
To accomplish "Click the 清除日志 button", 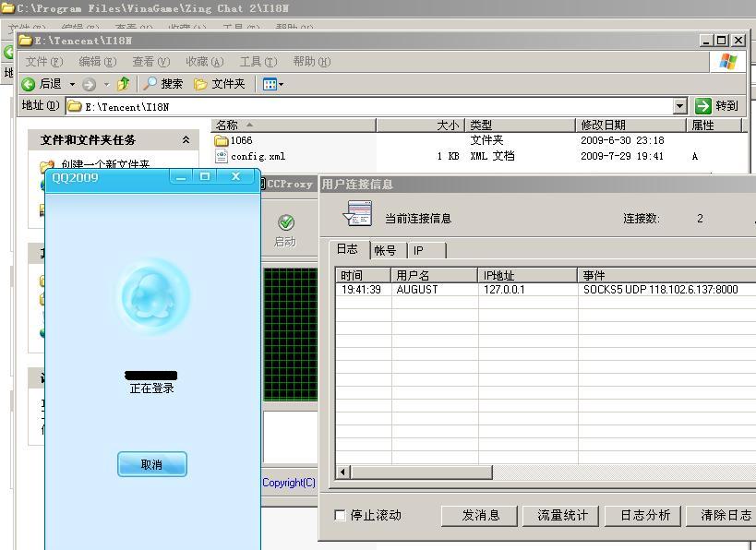I will pos(721,515).
